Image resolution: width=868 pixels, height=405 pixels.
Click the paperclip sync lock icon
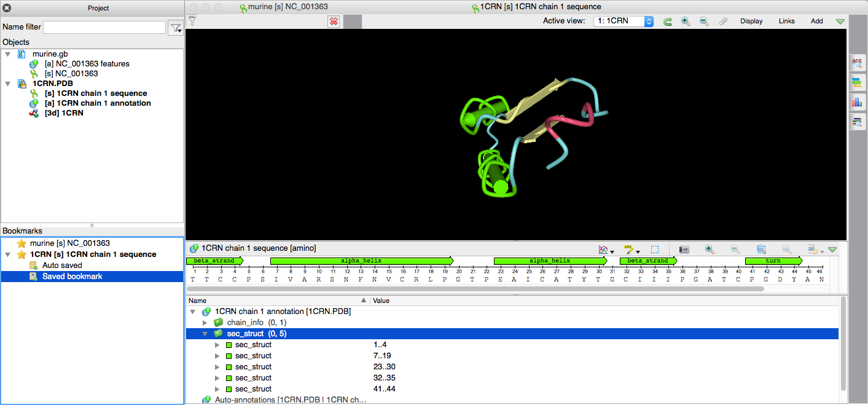[x=723, y=22]
